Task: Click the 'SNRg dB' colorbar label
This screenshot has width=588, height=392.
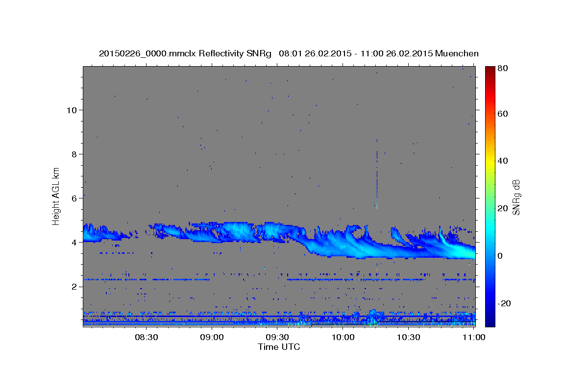Action: click(516, 197)
